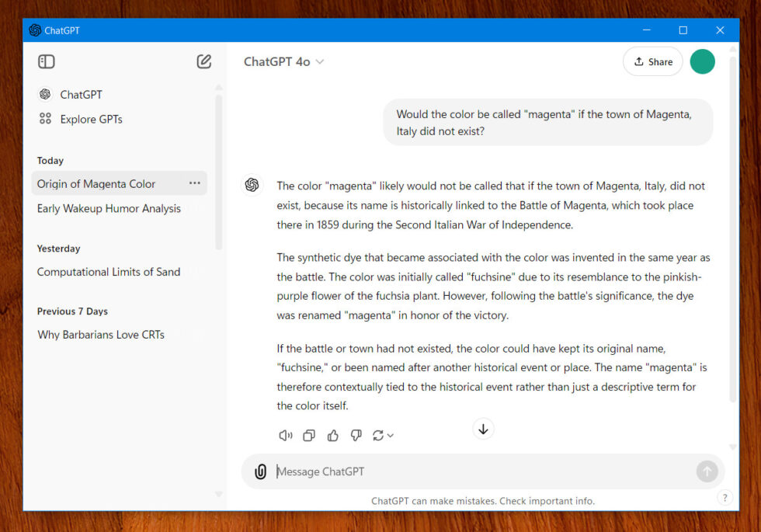Open help via the question mark icon
761x532 pixels.
click(725, 498)
